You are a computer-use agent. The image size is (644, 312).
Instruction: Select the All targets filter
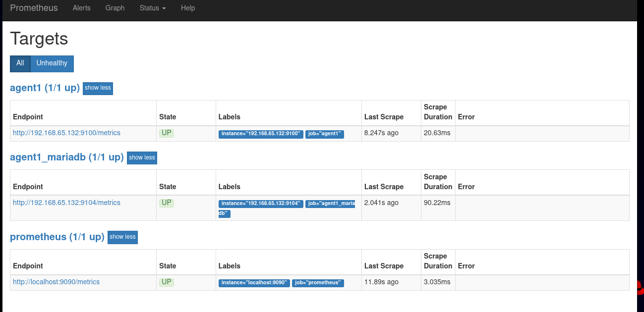[x=20, y=63]
